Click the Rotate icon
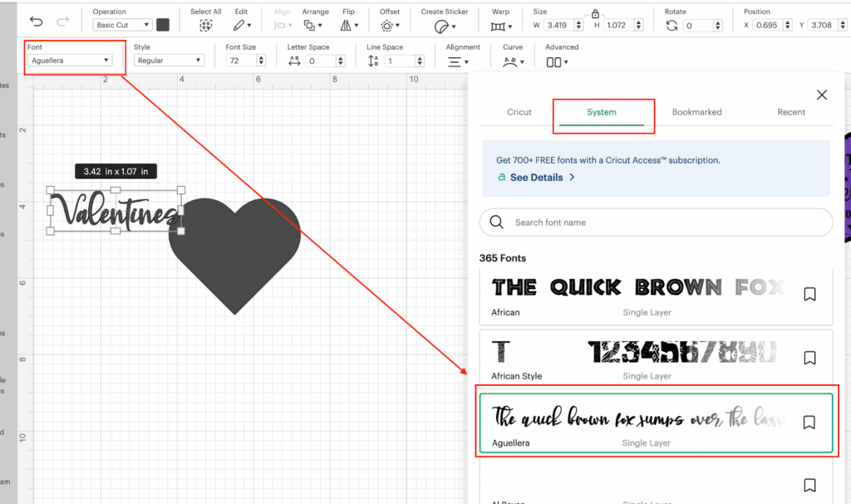This screenshot has height=504, width=851. pos(671,26)
